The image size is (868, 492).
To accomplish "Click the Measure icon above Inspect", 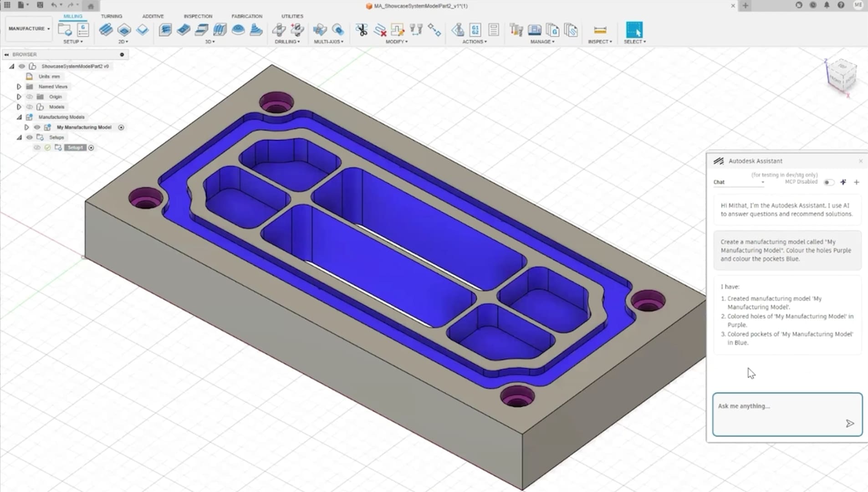I will (600, 30).
